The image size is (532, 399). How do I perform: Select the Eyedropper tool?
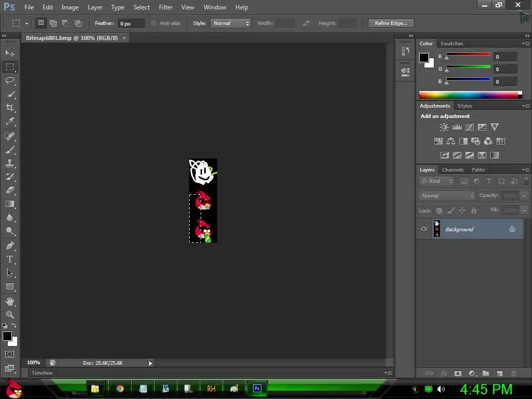pos(10,121)
